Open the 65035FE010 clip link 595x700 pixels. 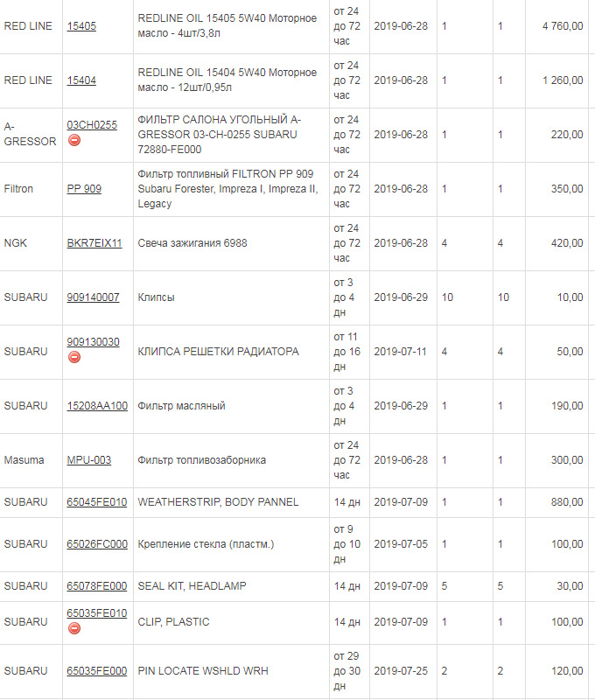[x=97, y=613]
